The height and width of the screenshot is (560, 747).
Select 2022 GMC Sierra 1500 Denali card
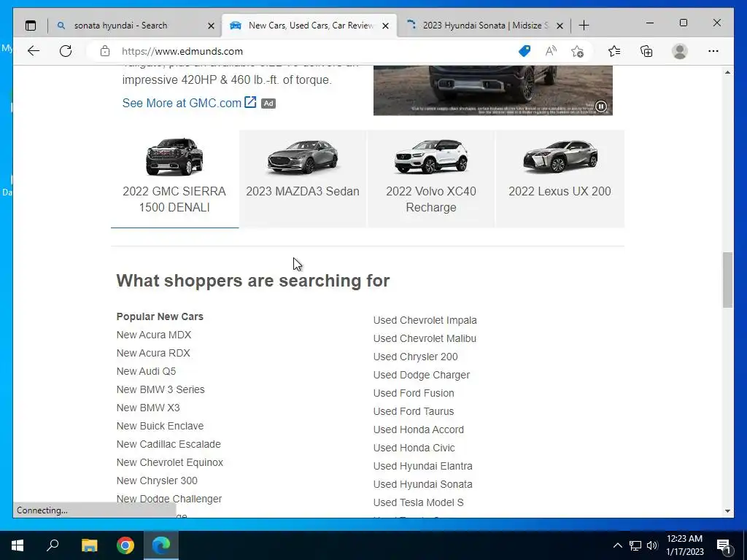174,179
